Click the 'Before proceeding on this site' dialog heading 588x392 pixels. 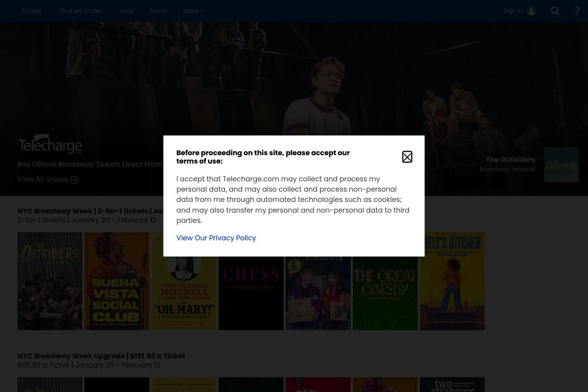(263, 157)
